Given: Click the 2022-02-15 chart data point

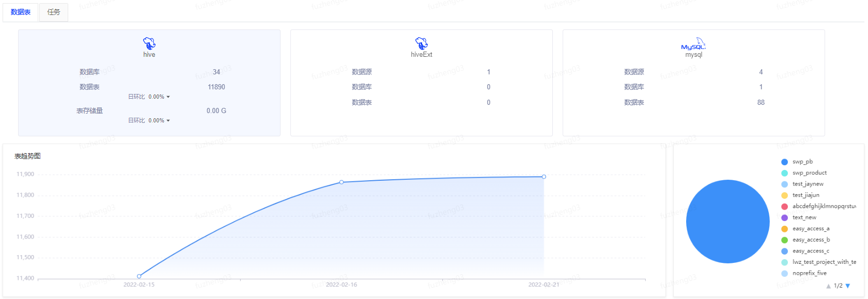Looking at the screenshot, I should coord(139,276).
